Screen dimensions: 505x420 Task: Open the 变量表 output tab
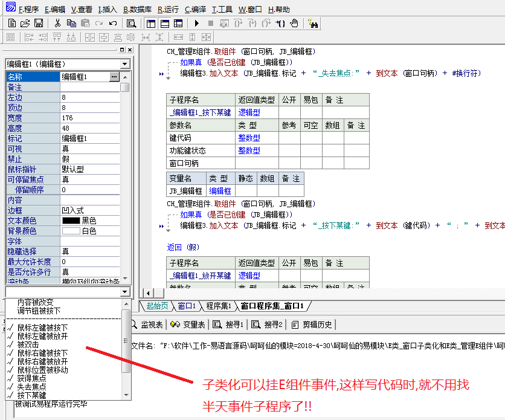coord(188,325)
